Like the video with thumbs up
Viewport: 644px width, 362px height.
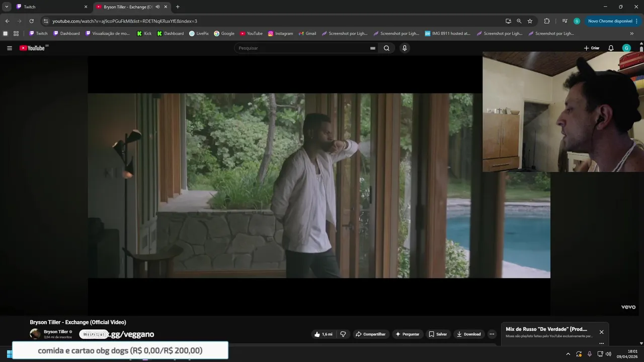point(323,334)
